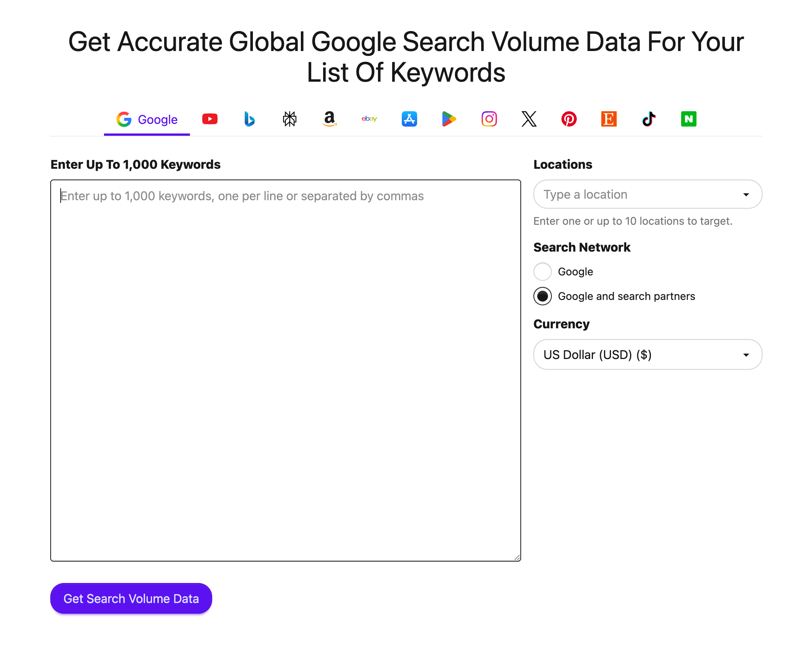
Task: Choose the Naver platform icon
Action: coord(688,119)
